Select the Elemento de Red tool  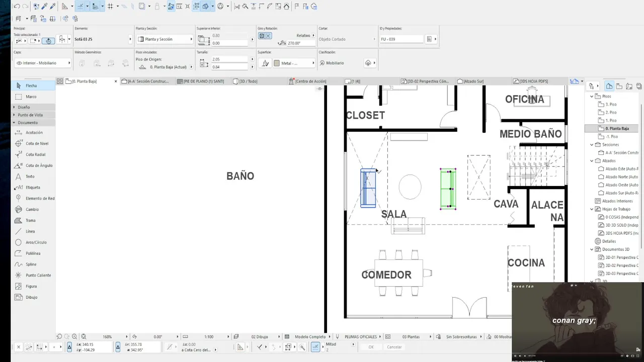33,199
